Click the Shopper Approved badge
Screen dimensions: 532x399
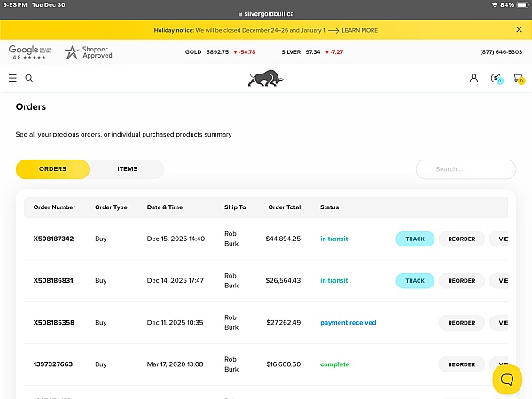click(89, 52)
